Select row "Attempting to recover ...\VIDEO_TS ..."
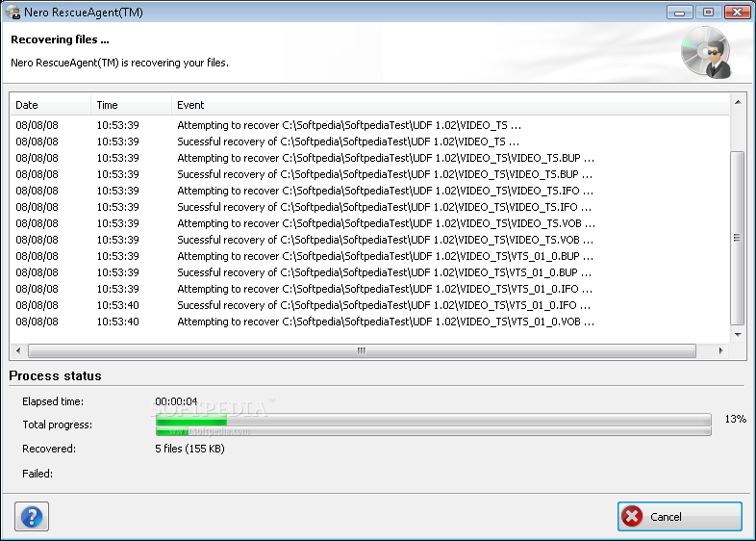This screenshot has width=756, height=541. [x=369, y=125]
